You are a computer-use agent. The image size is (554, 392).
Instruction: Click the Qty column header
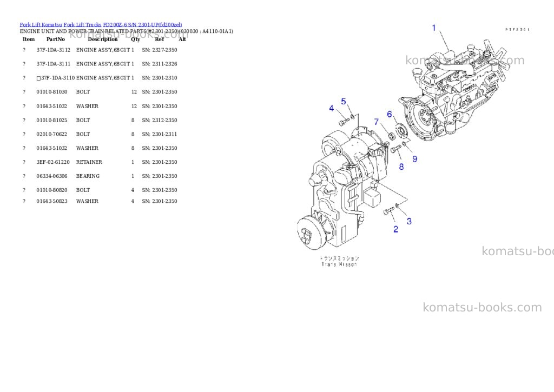(x=136, y=39)
